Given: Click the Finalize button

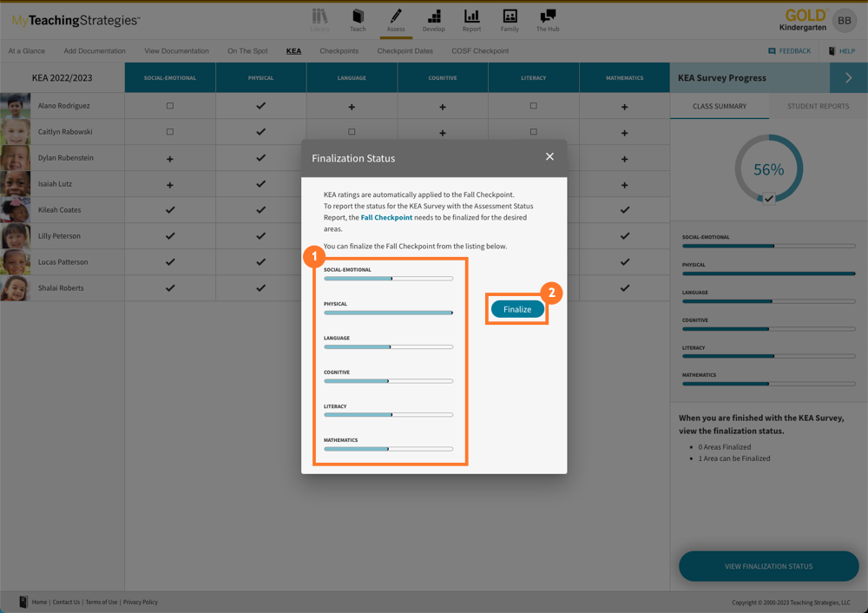Looking at the screenshot, I should coord(517,309).
